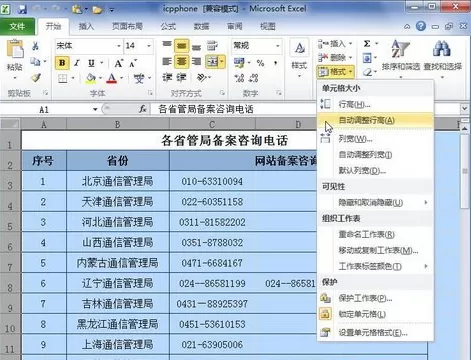Apply the fill color bucket
Viewport: 471px width, 360px height.
click(x=91, y=79)
